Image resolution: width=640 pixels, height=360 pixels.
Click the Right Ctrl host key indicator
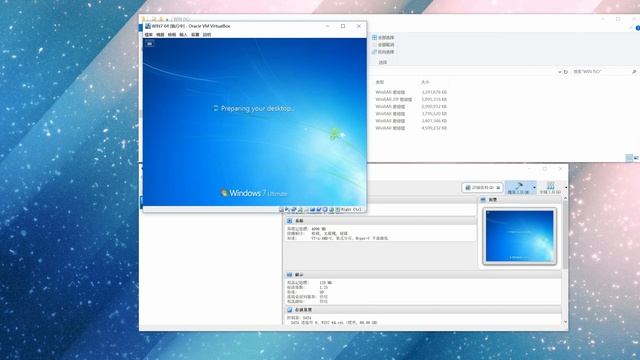point(351,209)
